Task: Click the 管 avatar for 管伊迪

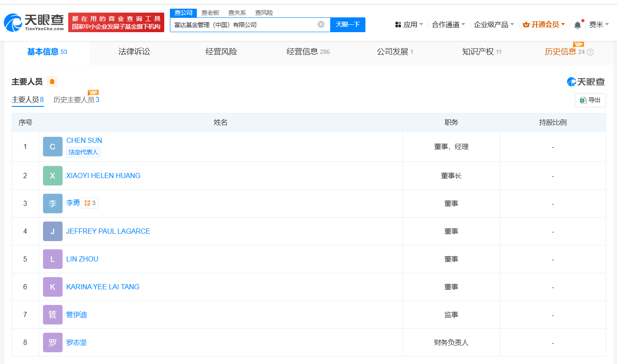Action: [x=53, y=315]
